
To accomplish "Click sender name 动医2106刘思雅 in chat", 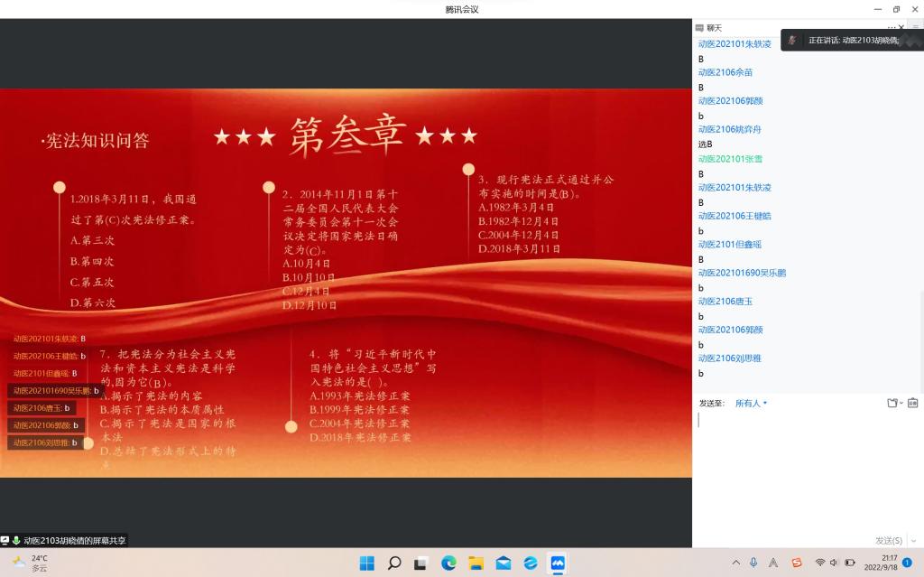I will 730,358.
